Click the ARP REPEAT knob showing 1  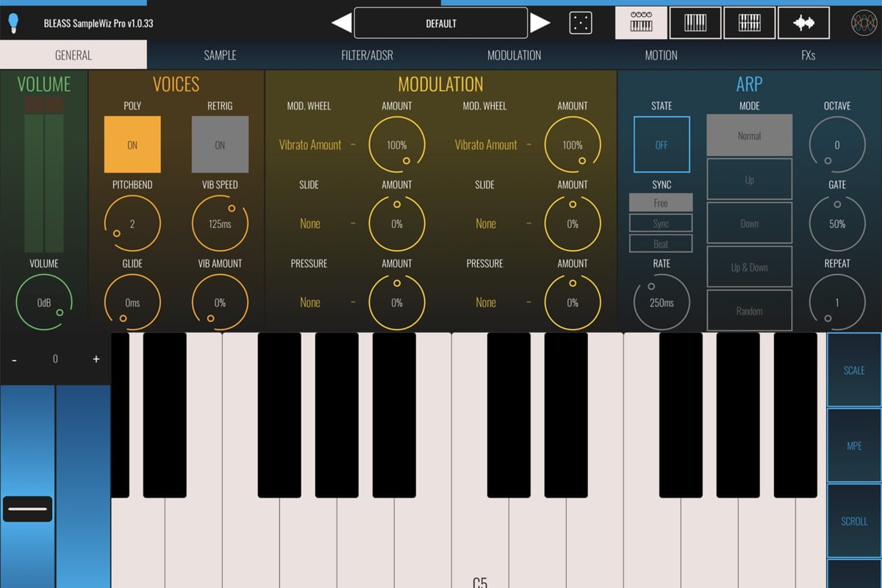pos(837,302)
